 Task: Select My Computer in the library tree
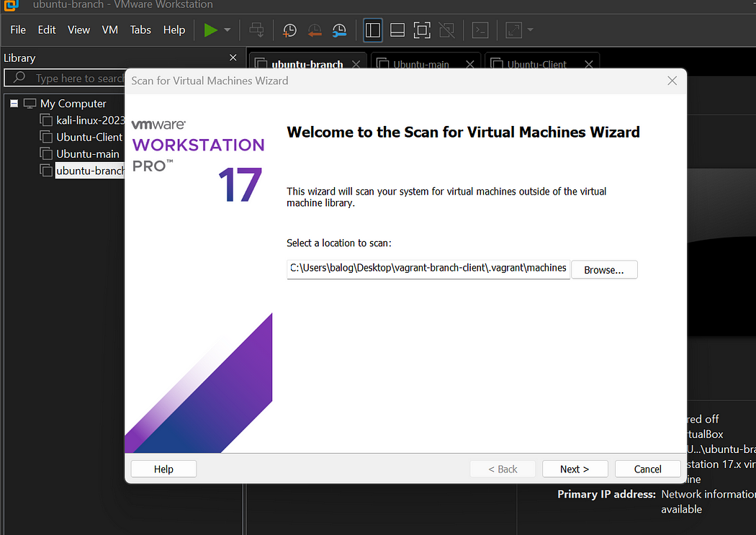click(x=73, y=104)
